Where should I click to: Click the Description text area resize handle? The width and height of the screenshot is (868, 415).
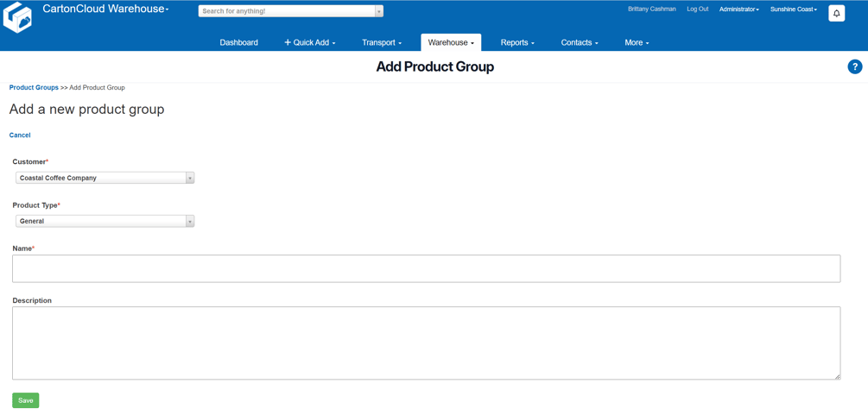(x=838, y=376)
